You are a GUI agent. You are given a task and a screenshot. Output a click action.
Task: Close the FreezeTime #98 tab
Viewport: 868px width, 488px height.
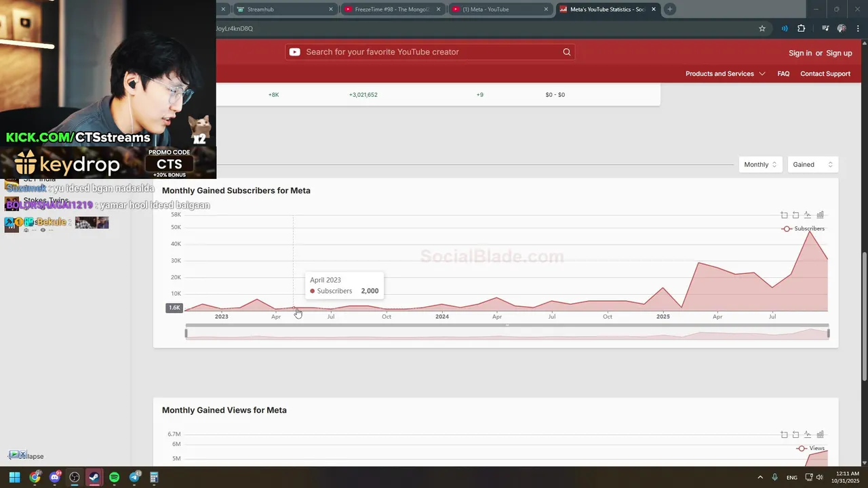439,9
